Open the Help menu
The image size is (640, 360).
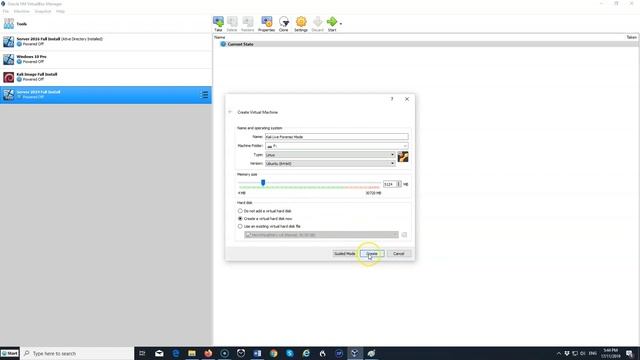coord(60,11)
